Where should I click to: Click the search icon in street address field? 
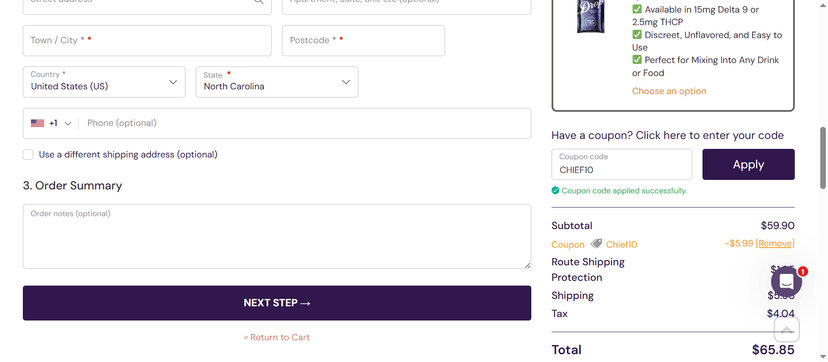point(259,2)
